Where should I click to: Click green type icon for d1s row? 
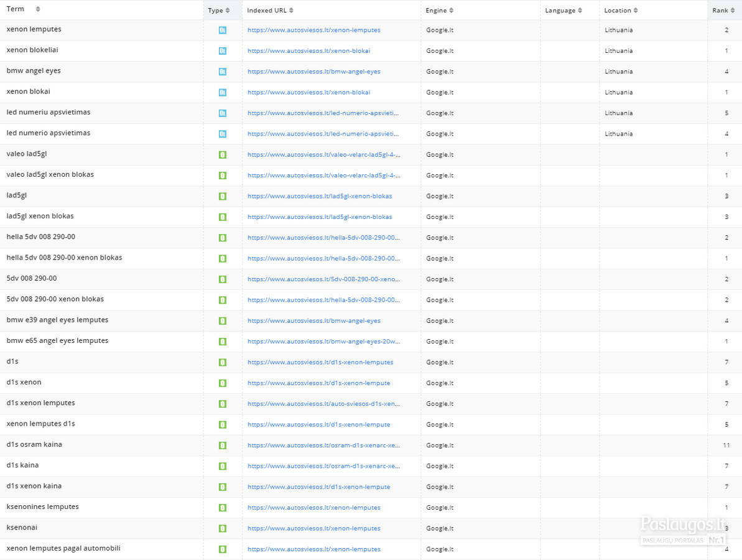point(223,363)
